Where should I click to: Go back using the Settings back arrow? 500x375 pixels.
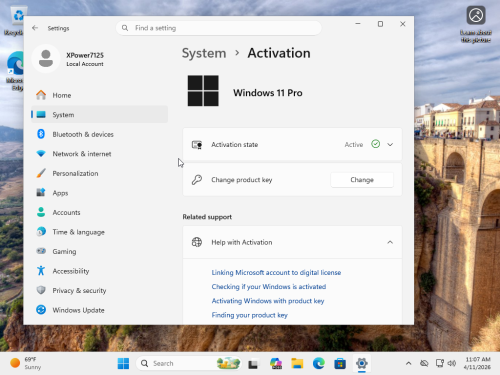point(35,28)
